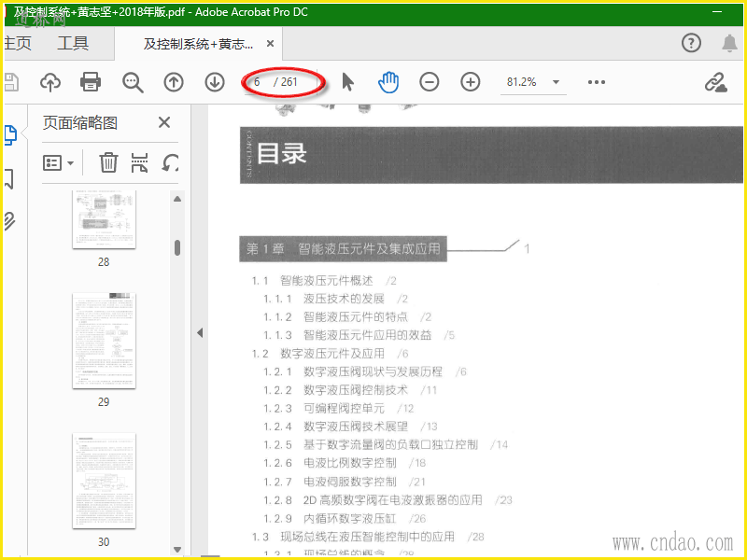This screenshot has height=560, width=747.
Task: Click the 目录 title in the page
Action: pos(282,153)
